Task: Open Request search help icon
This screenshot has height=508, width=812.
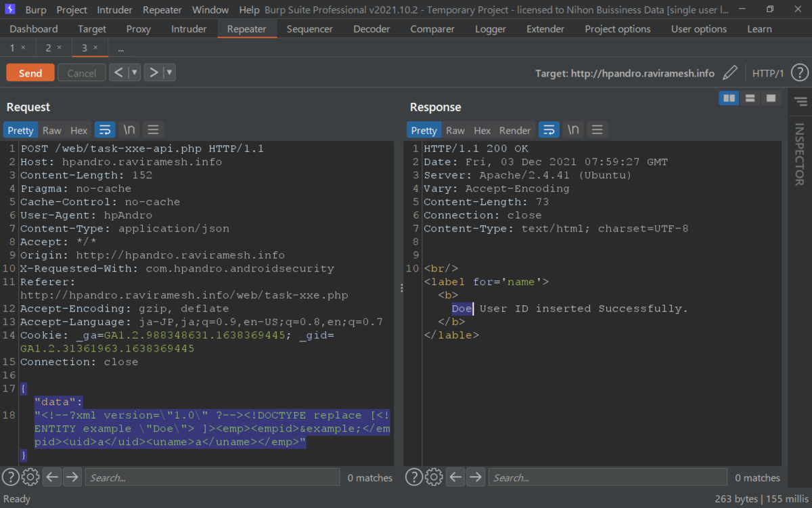Action: coord(10,477)
